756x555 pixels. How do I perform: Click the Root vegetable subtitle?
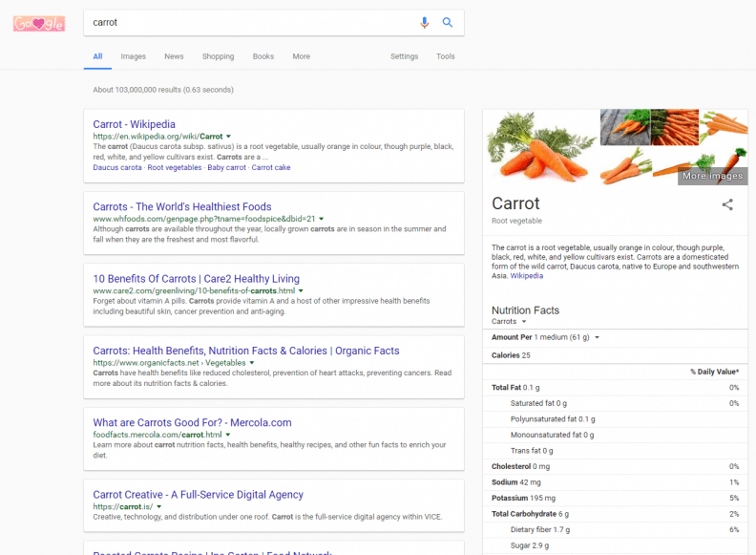516,221
